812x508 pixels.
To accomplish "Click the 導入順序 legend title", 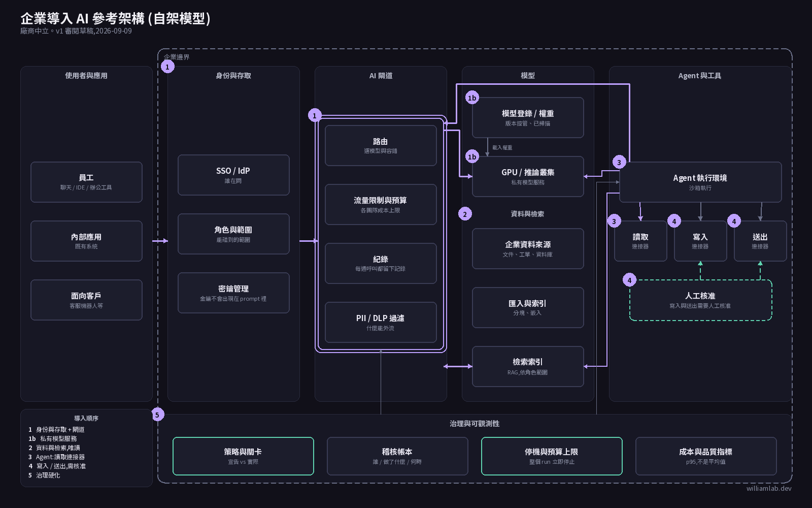I will coord(86,418).
